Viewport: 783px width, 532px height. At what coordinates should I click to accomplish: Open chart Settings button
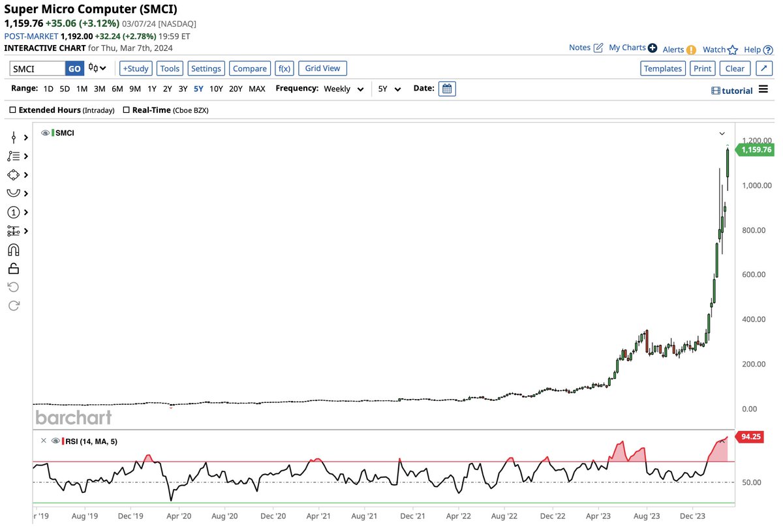206,68
